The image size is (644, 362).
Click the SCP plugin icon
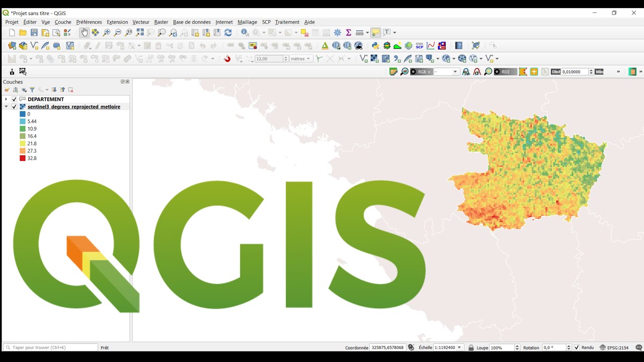point(420,46)
